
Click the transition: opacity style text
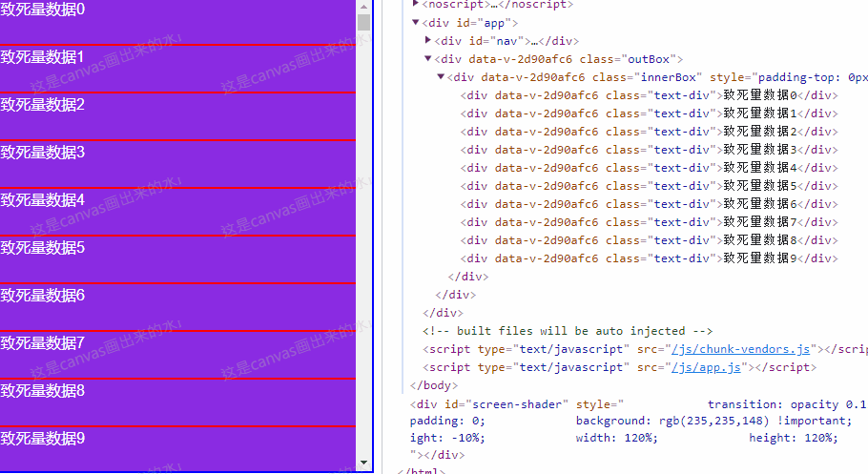786,404
